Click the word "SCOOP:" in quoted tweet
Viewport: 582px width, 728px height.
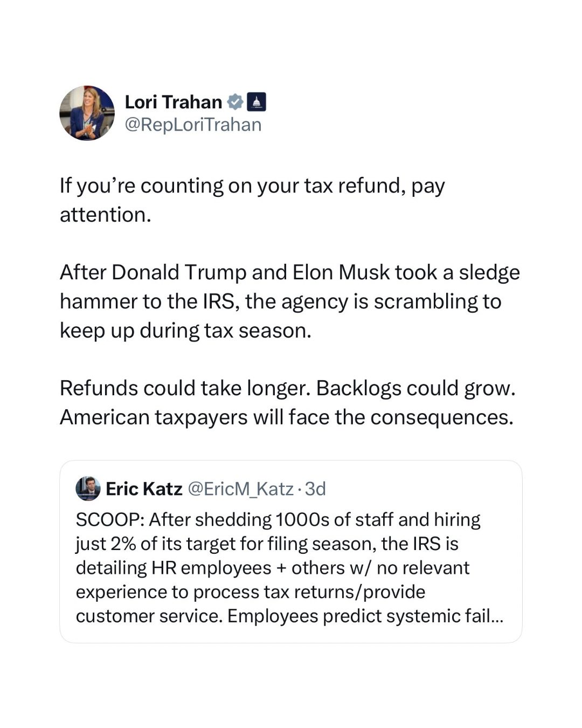109,519
